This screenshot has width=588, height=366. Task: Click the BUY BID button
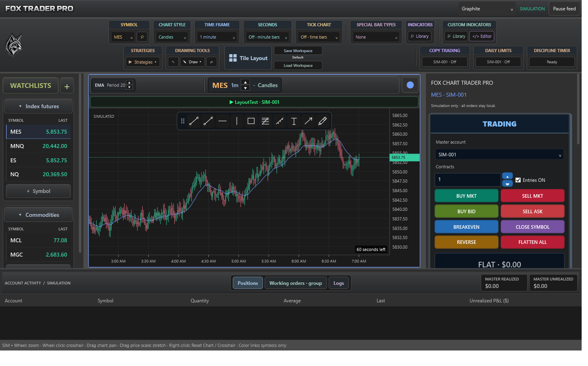pos(466,212)
